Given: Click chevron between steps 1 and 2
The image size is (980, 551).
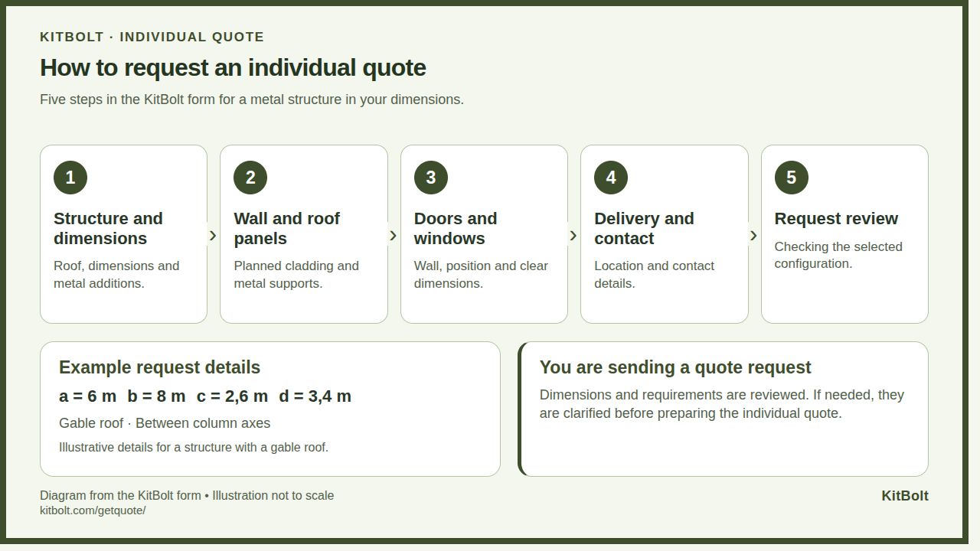Looking at the screenshot, I should 213,236.
